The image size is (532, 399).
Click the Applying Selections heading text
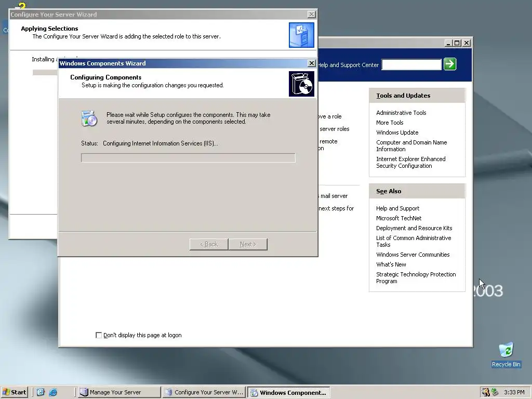pyautogui.click(x=49, y=29)
